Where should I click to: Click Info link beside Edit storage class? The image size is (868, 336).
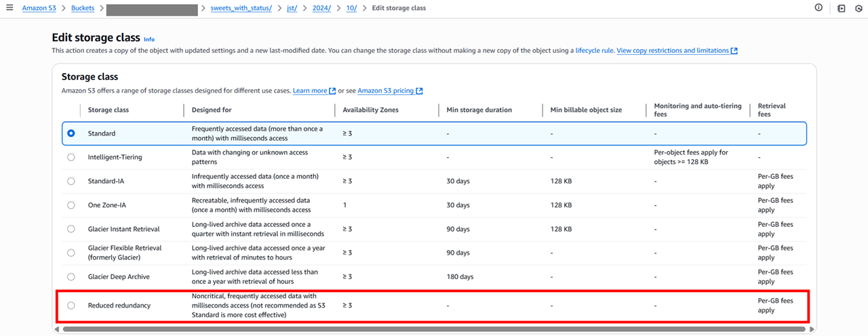(x=149, y=39)
